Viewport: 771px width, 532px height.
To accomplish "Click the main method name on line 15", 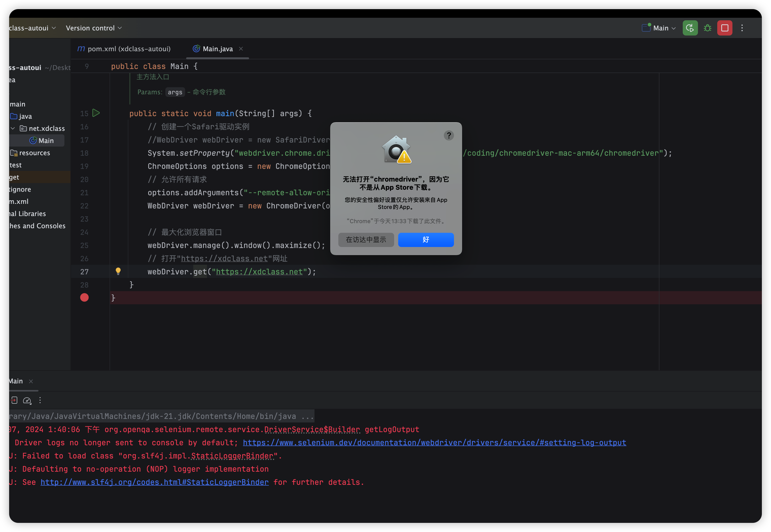I will pyautogui.click(x=225, y=113).
